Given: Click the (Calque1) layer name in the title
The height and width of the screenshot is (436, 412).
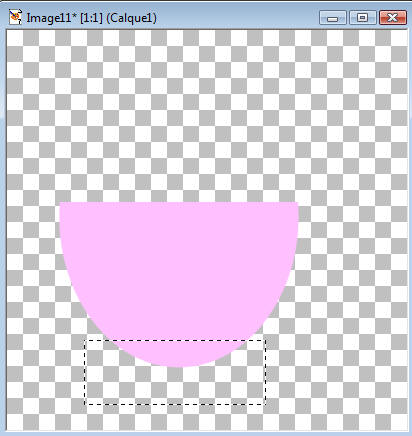Looking at the screenshot, I should (131, 18).
